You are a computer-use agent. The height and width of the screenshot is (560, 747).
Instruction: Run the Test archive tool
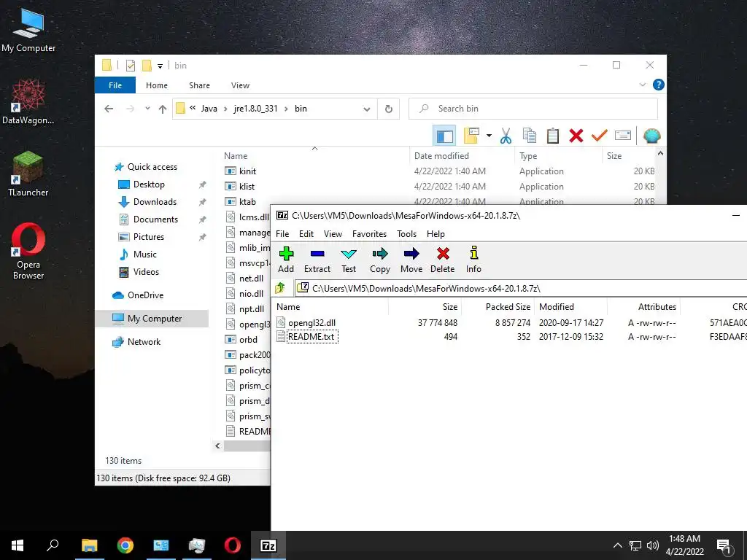[x=349, y=260]
